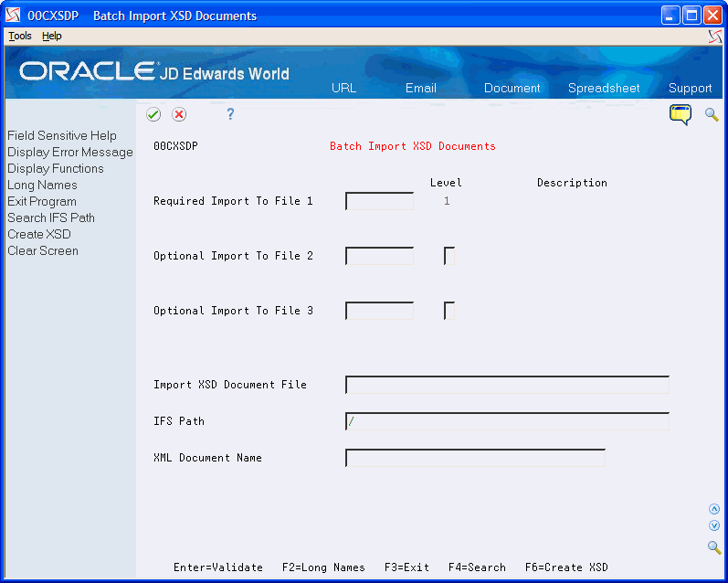Focus Optional Import To File 3 field
This screenshot has height=583, width=728.
click(x=379, y=311)
